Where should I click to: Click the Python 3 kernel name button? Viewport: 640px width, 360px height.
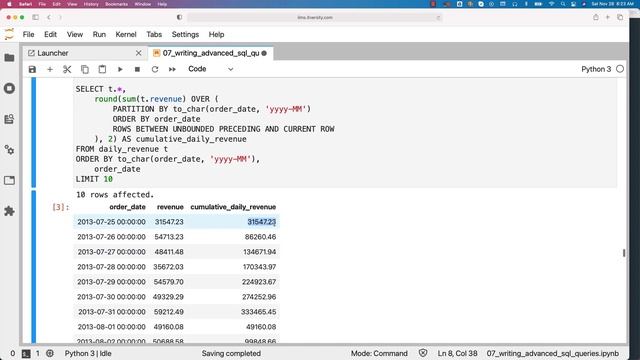point(596,69)
